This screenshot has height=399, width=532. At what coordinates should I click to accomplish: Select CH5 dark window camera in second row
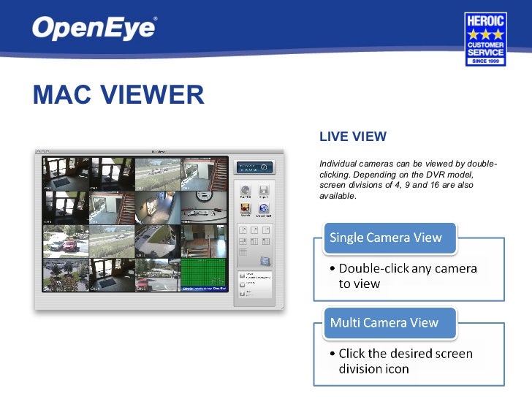(66, 208)
